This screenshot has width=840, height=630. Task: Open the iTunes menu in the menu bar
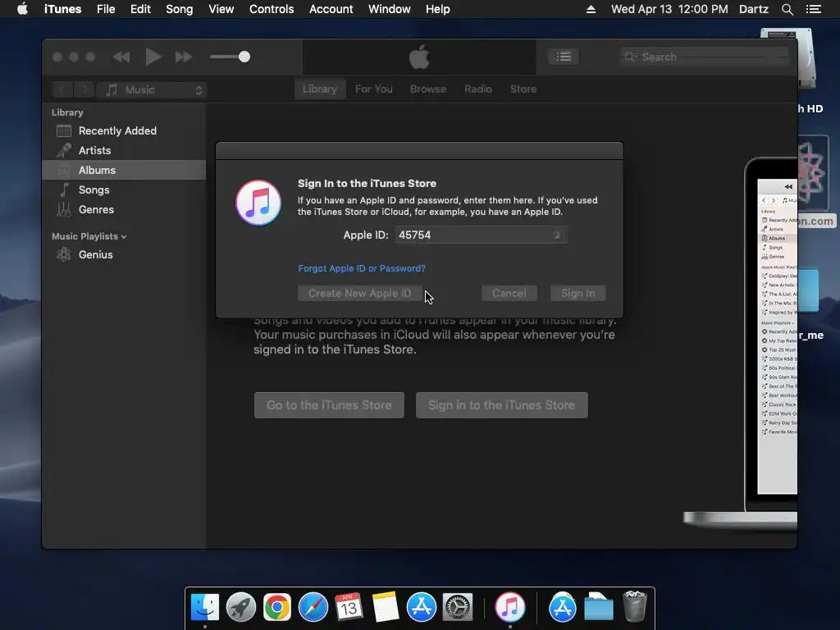(x=62, y=9)
